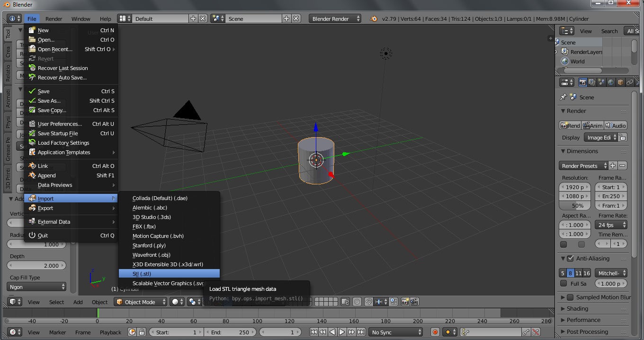Click the Audio mixdown button
Image resolution: width=644 pixels, height=340 pixels.
(x=616, y=125)
